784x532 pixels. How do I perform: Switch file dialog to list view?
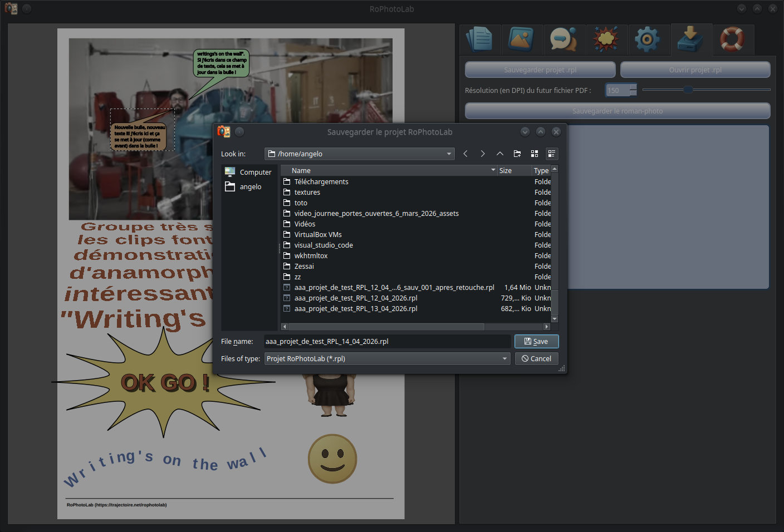(x=535, y=154)
